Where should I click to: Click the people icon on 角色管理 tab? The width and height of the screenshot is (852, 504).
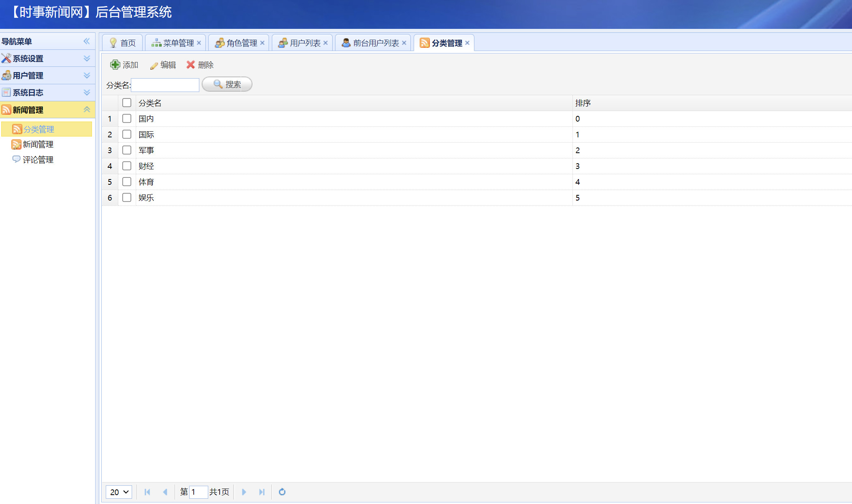coord(220,43)
